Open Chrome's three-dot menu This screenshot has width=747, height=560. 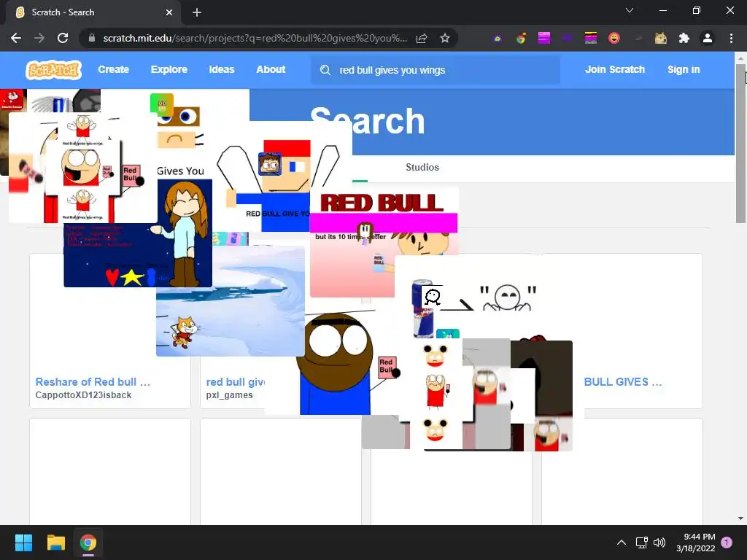tap(731, 38)
